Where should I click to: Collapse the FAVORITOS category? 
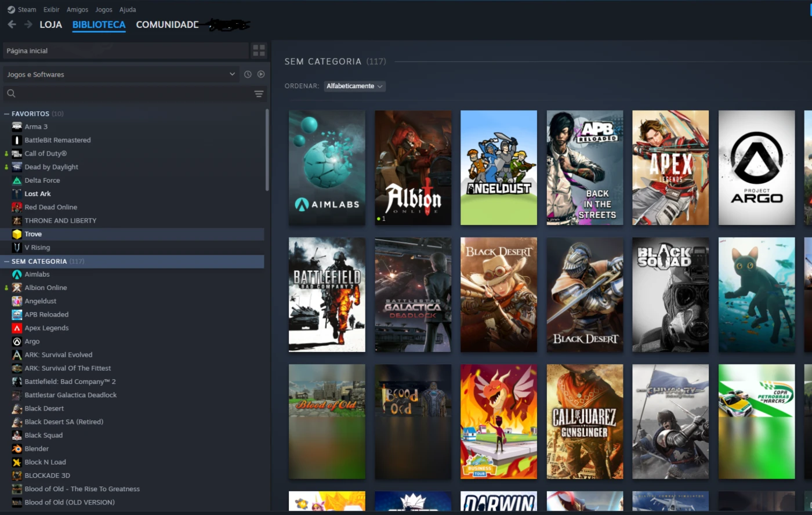tap(7, 114)
